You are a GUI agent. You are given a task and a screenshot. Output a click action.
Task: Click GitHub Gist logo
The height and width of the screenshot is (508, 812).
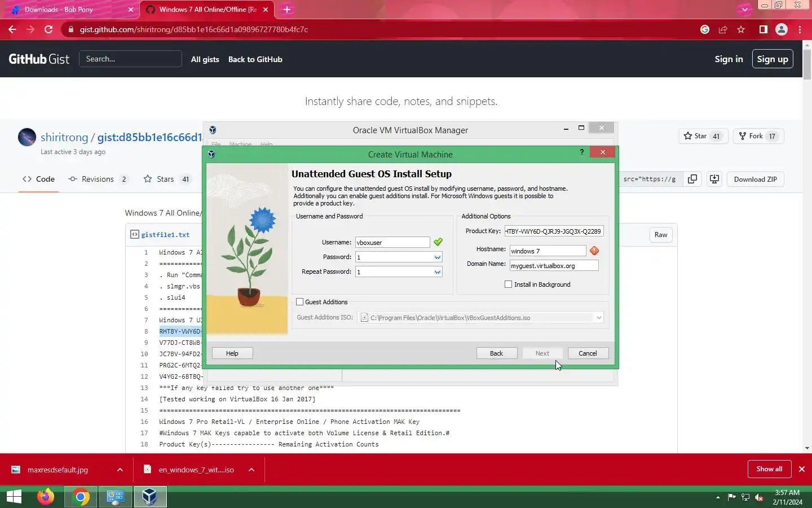[x=39, y=59]
